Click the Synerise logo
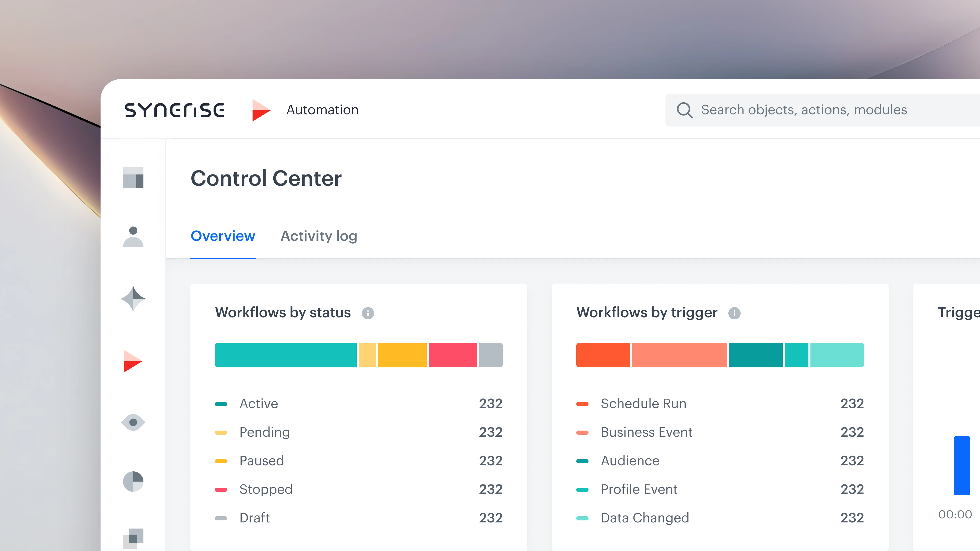Screen dimensions: 980x551 [174, 110]
